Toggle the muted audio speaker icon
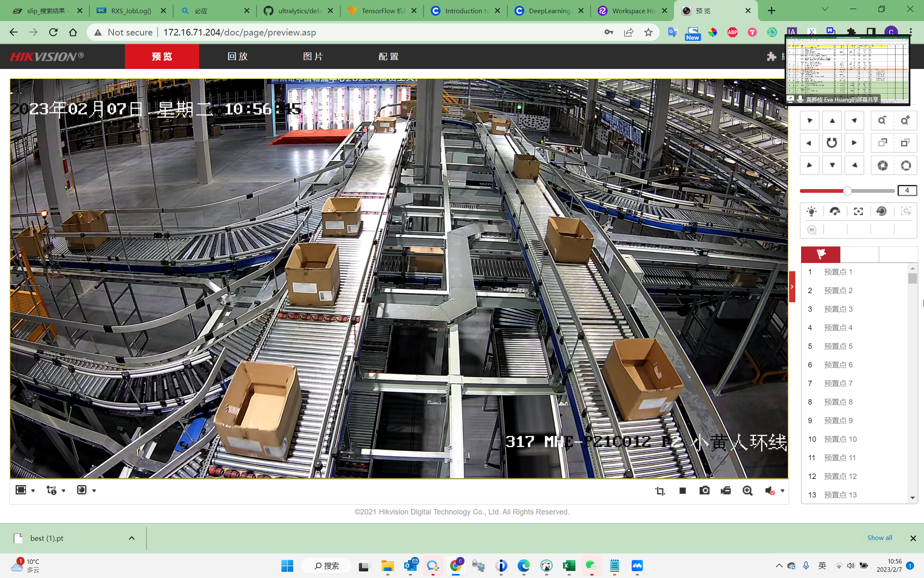The height and width of the screenshot is (578, 924). [770, 490]
